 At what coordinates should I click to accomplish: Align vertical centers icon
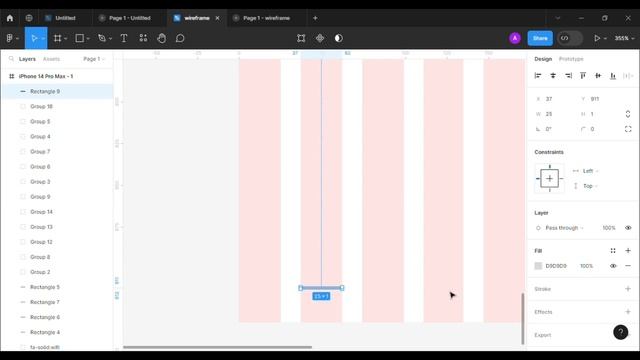pos(598,76)
